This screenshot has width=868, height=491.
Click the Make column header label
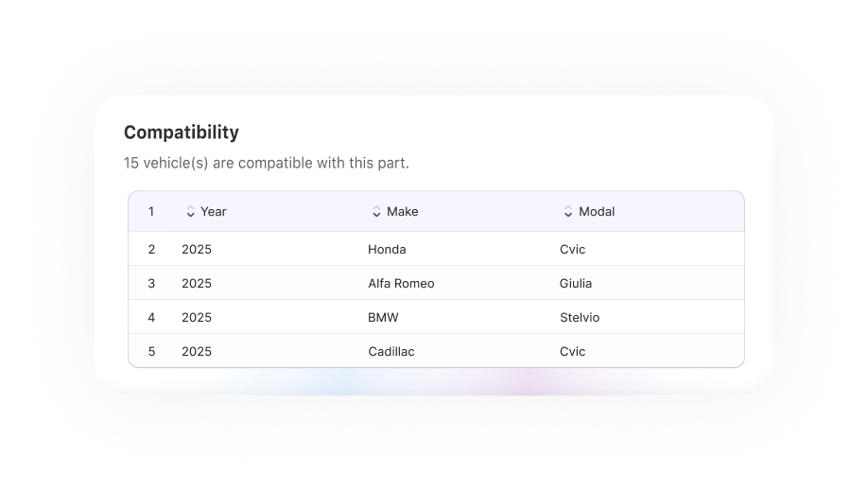click(x=402, y=212)
